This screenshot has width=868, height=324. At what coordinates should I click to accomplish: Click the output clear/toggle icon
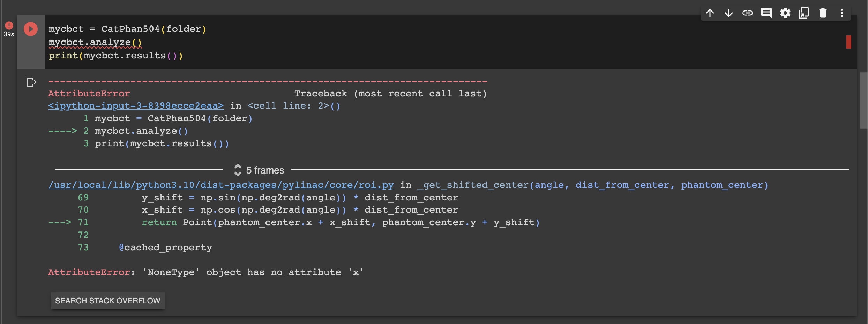[31, 82]
